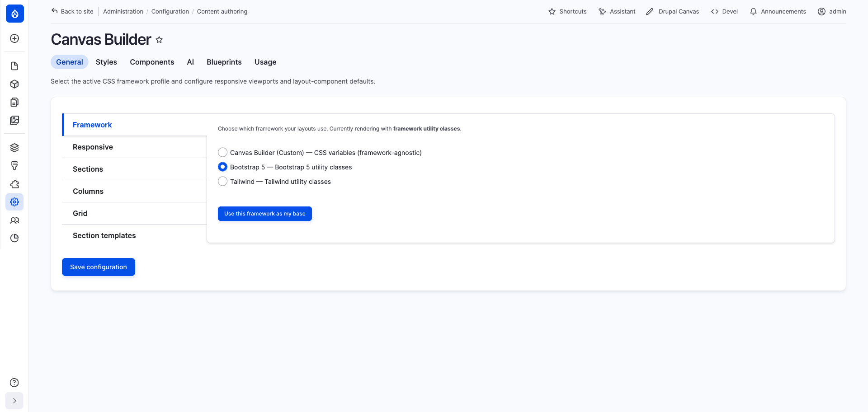The height and width of the screenshot is (412, 868).
Task: Open the paintbrush appearance icon in sidebar
Action: (x=14, y=166)
